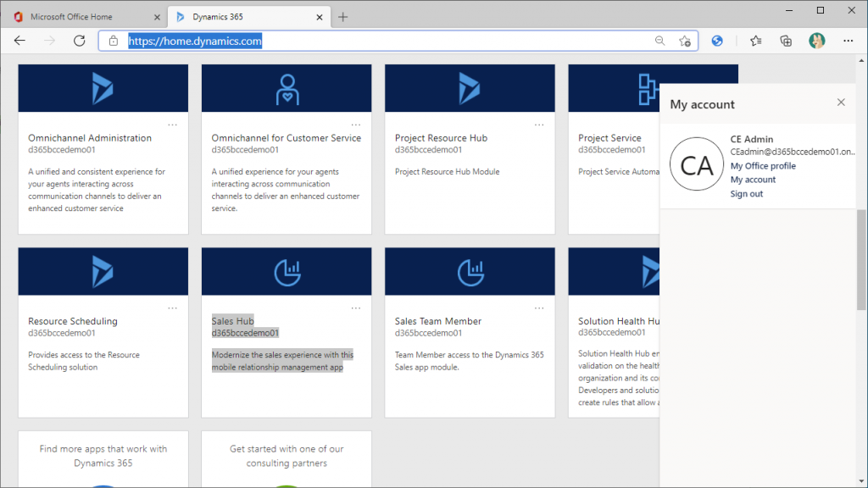Open the Sales Team Member icon

[x=470, y=272]
